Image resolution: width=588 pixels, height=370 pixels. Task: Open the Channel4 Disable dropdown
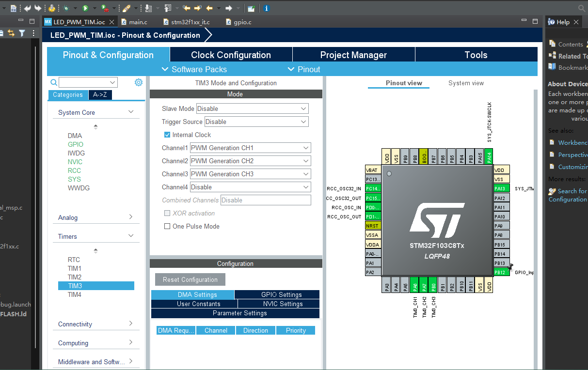click(250, 187)
